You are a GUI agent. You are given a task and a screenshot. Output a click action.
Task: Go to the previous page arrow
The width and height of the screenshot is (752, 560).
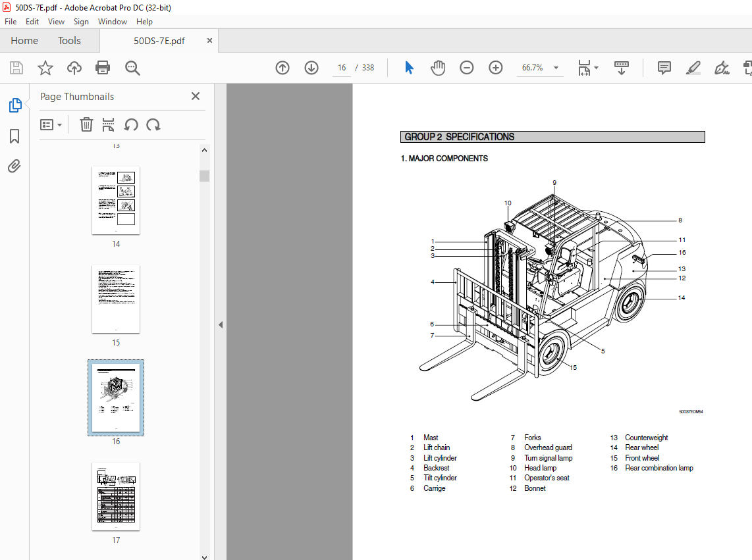pos(282,68)
